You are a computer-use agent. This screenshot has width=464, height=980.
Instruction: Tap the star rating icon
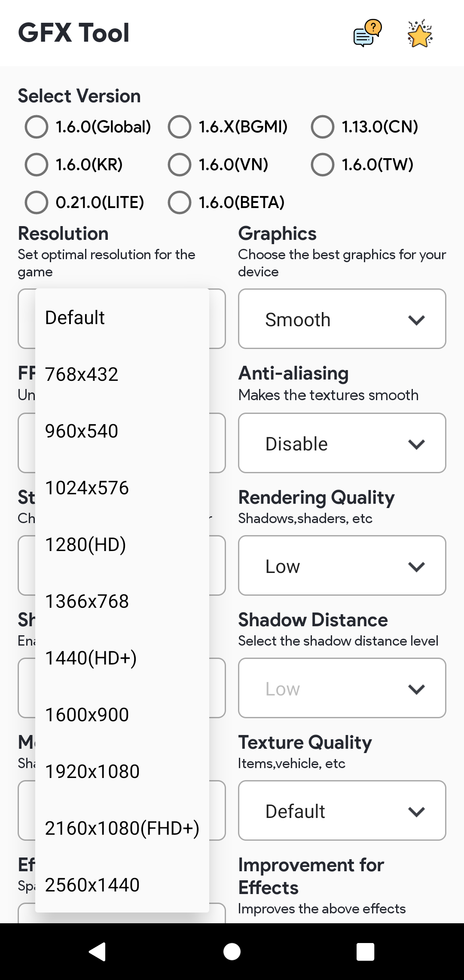click(x=420, y=34)
